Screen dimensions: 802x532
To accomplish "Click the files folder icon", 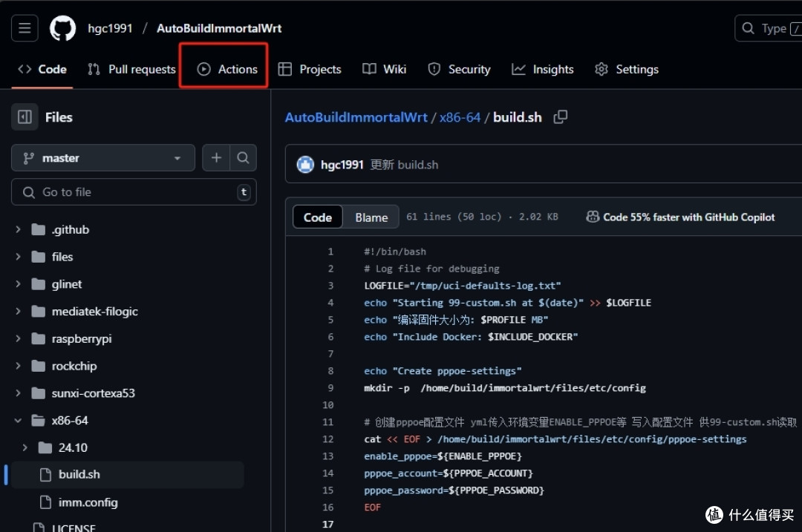I will pos(39,257).
